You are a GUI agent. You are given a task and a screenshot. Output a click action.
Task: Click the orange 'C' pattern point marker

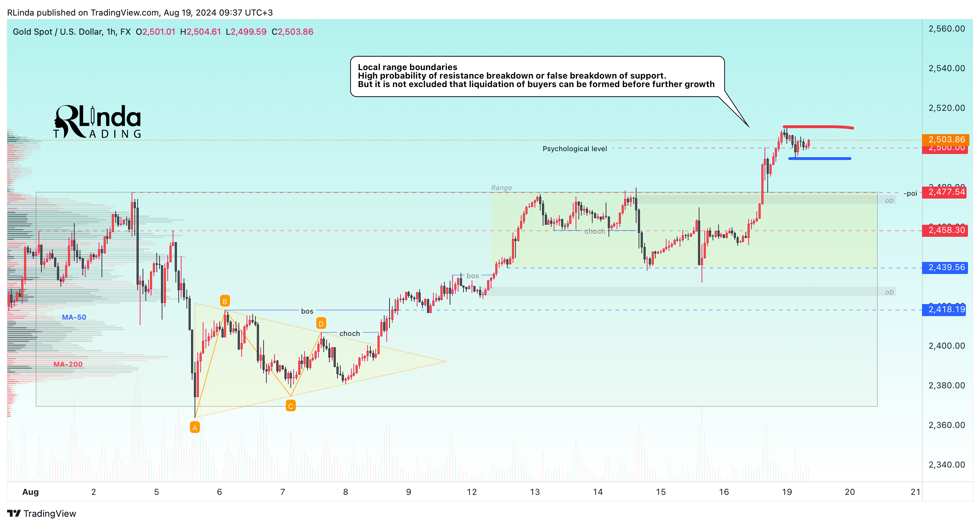click(x=291, y=406)
